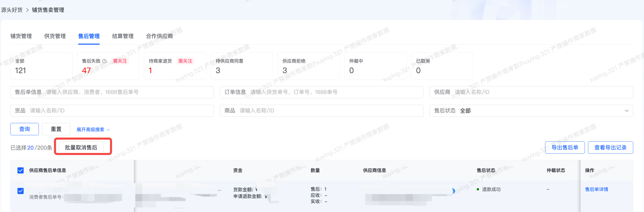Expand 展开高级搜索 advanced search
This screenshot has height=212, width=644.
pyautogui.click(x=93, y=130)
